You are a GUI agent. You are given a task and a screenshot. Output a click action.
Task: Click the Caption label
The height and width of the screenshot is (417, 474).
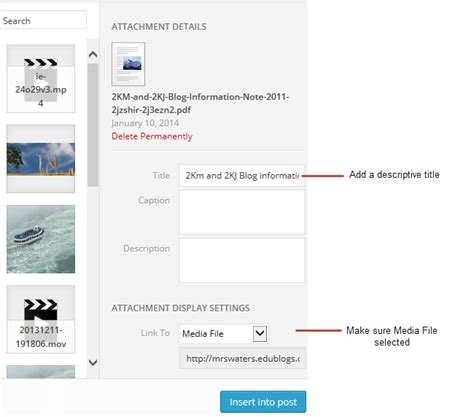click(x=154, y=200)
